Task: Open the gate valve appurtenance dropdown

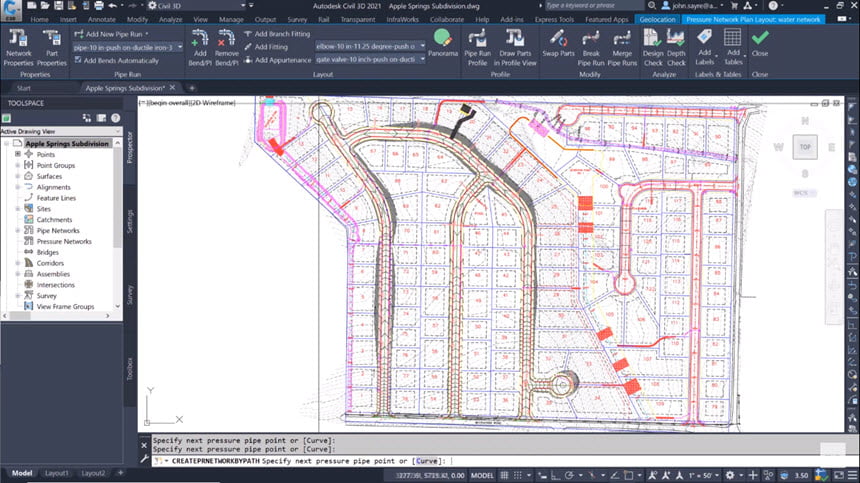Action: pos(422,59)
